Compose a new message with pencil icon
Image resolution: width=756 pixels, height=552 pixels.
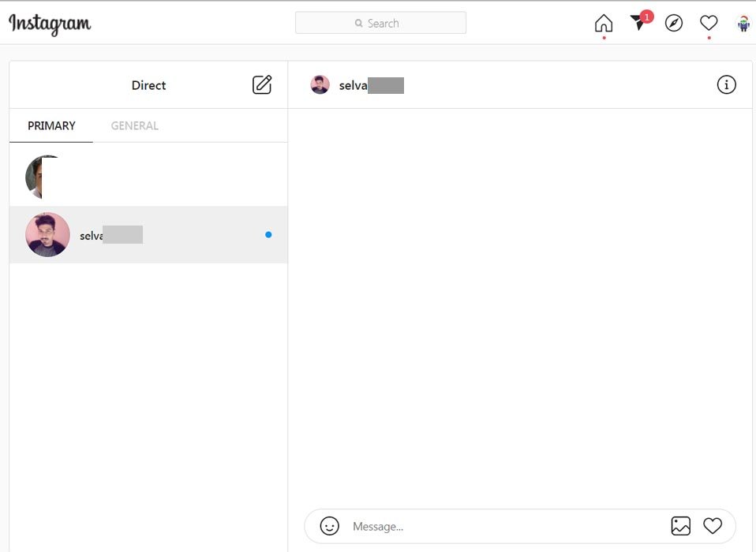tap(262, 85)
